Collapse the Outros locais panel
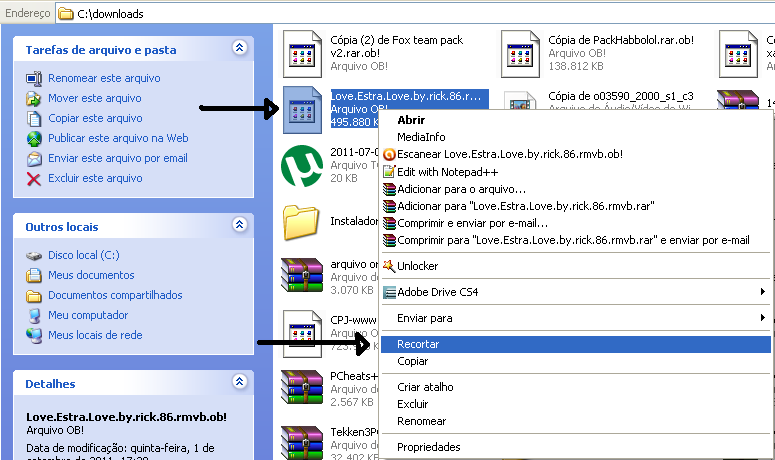 [x=239, y=226]
